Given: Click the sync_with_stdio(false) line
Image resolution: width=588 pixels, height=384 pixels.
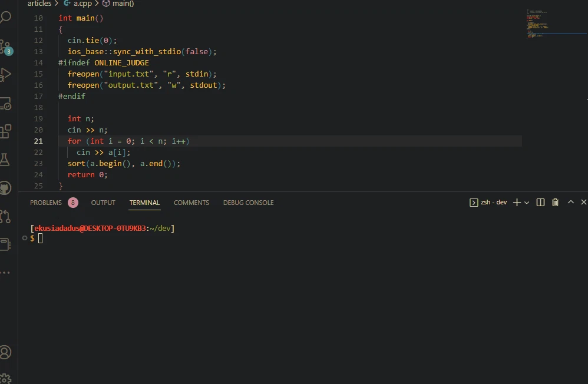Looking at the screenshot, I should point(142,52).
